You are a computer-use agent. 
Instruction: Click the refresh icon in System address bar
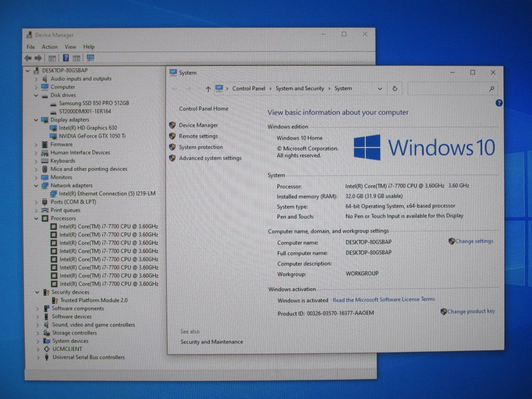pos(395,88)
